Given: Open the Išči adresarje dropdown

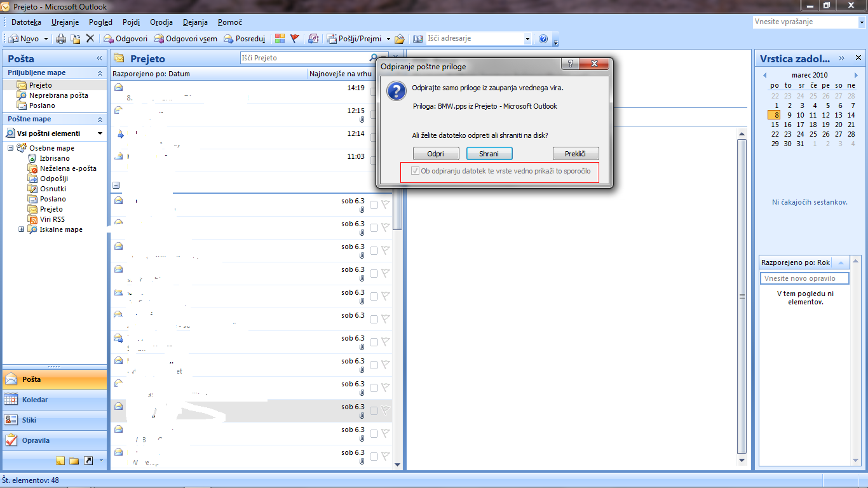Looking at the screenshot, I should click(527, 39).
